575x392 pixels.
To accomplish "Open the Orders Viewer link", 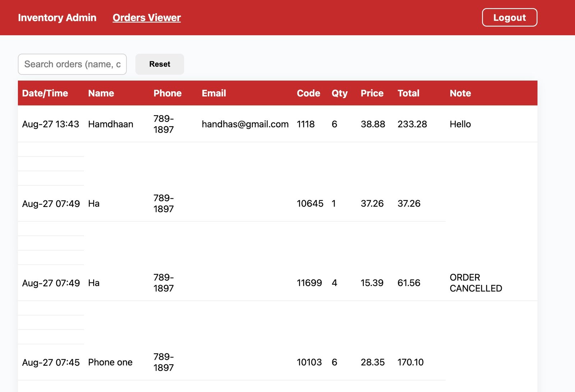I will pyautogui.click(x=147, y=18).
